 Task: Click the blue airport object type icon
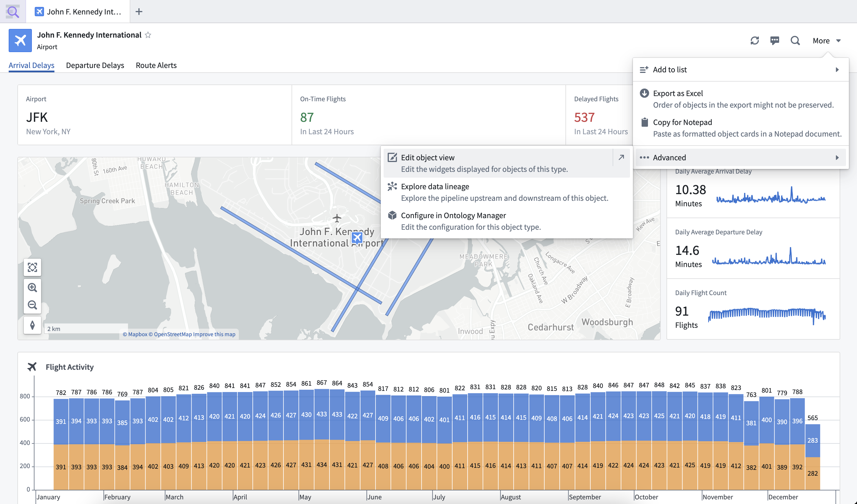point(20,41)
